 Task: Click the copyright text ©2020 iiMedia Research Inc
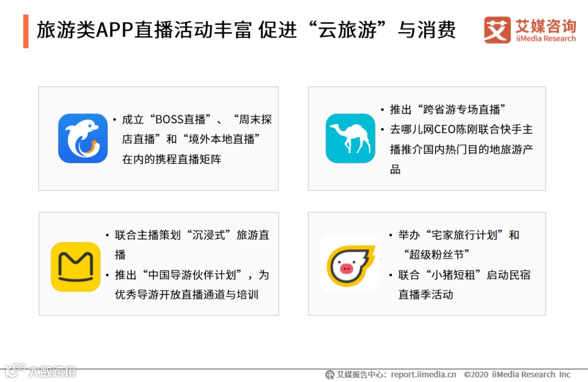[517, 374]
